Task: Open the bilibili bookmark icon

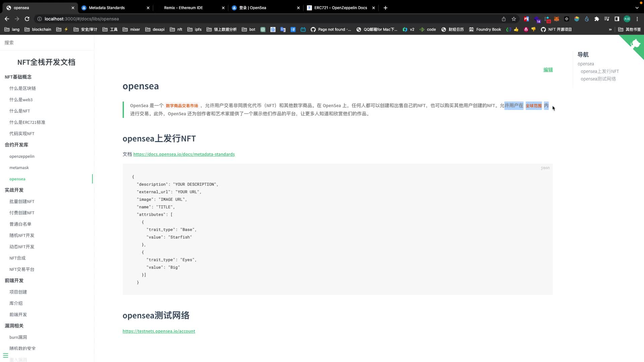Action: coord(303,29)
